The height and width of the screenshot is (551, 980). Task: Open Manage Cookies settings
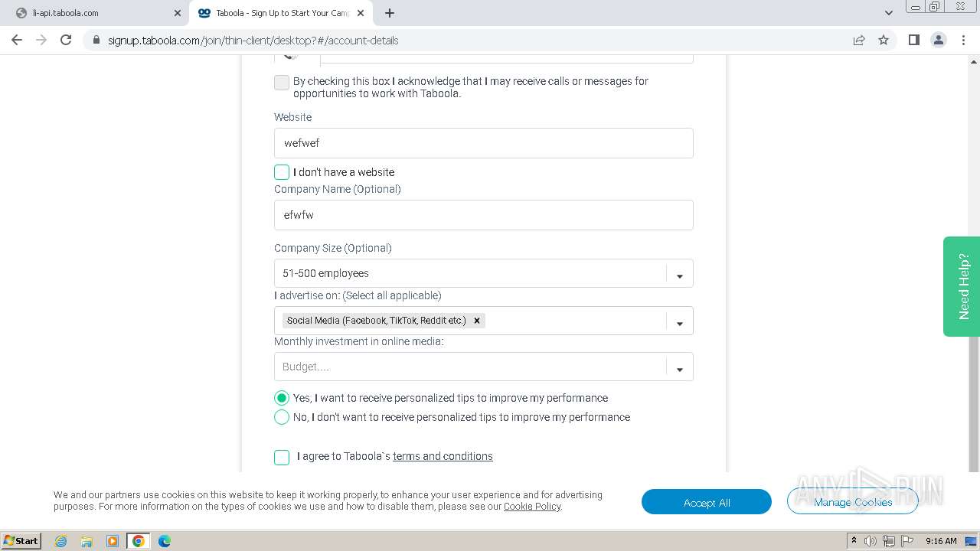point(853,502)
